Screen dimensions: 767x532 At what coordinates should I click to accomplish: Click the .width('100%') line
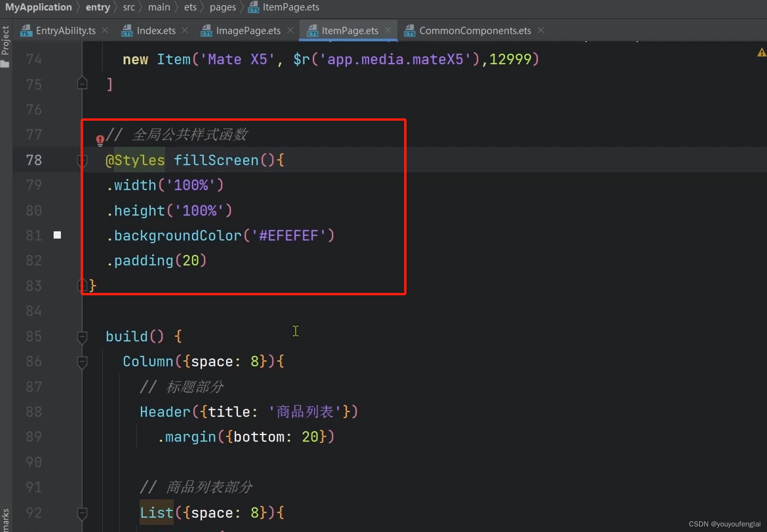click(165, 185)
